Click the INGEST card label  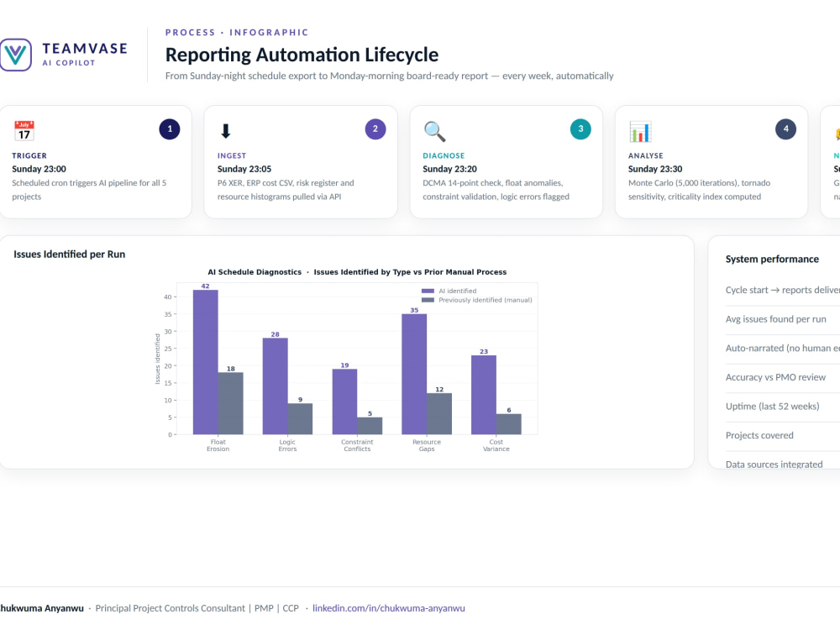pyautogui.click(x=232, y=156)
